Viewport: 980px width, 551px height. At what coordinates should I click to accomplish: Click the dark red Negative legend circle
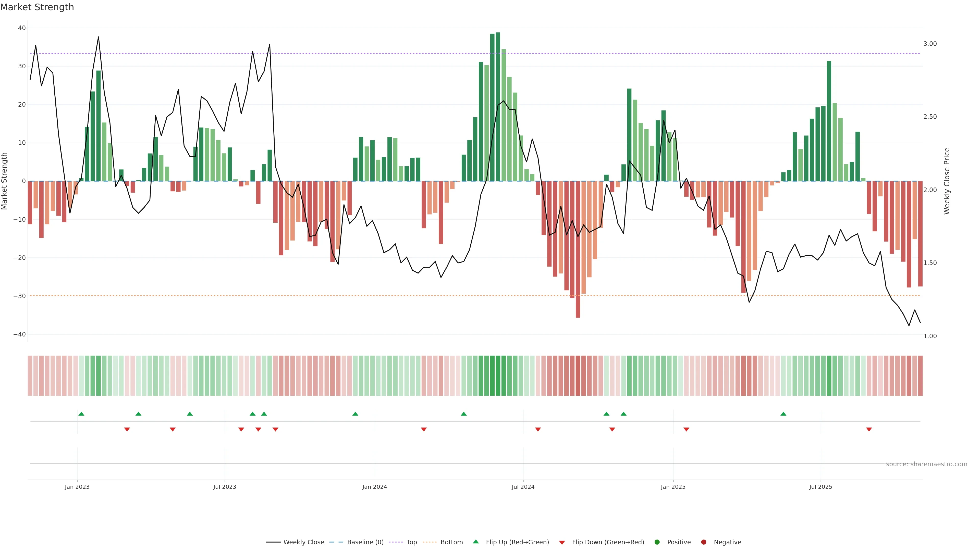[703, 542]
